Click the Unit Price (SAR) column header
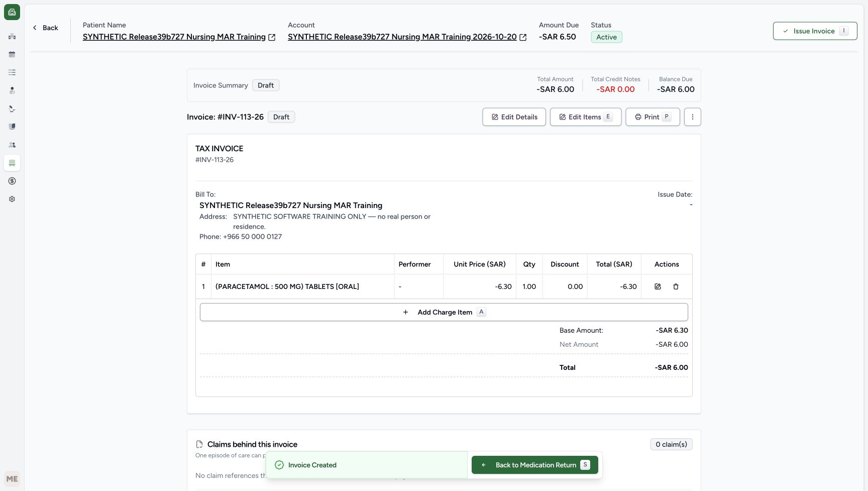The image size is (868, 491). (x=480, y=264)
